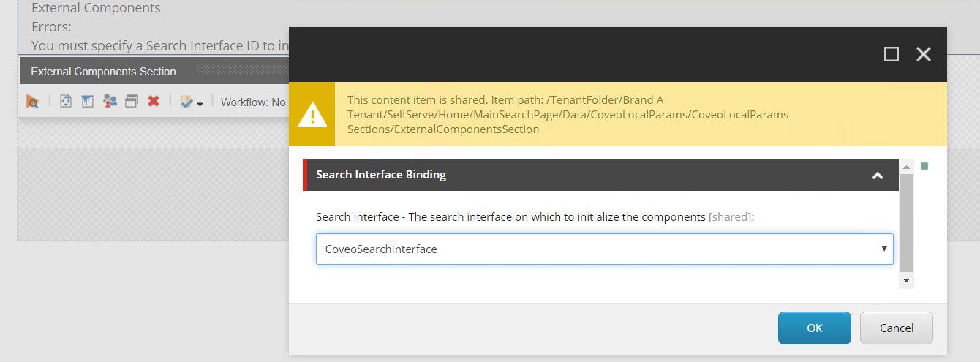Confirm the dialog with OK

814,328
